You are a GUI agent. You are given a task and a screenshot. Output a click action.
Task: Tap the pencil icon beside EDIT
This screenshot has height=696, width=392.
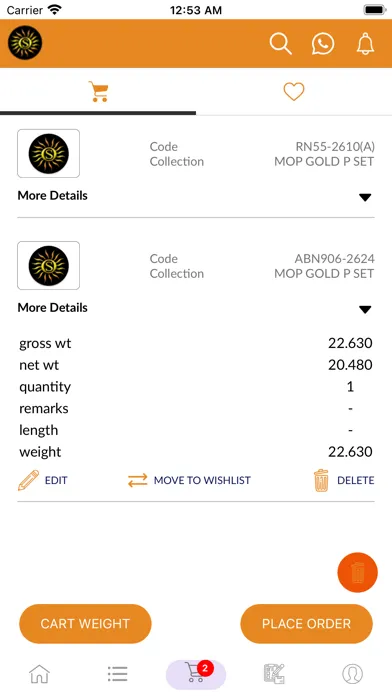pos(28,480)
